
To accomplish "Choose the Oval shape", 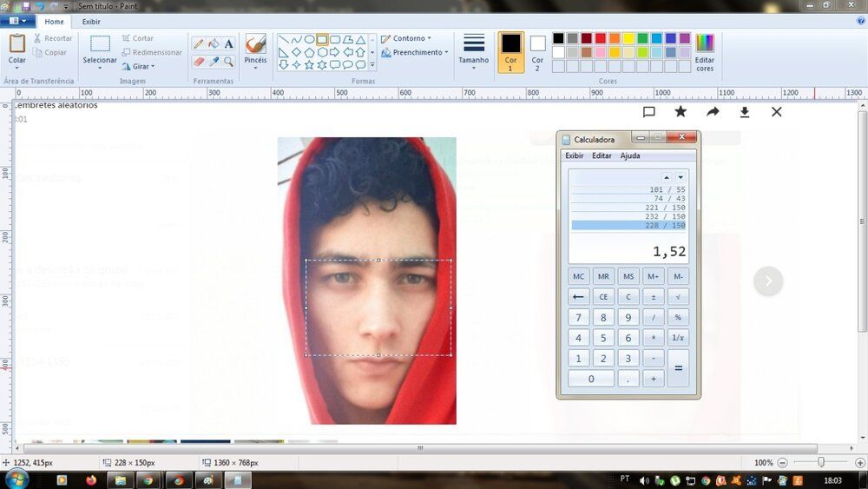I will point(309,40).
